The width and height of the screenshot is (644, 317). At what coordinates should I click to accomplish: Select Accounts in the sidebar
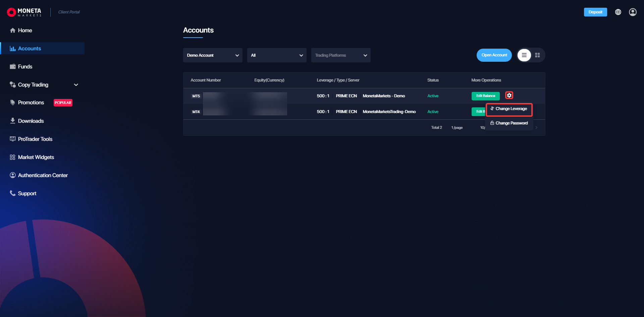pos(42,48)
